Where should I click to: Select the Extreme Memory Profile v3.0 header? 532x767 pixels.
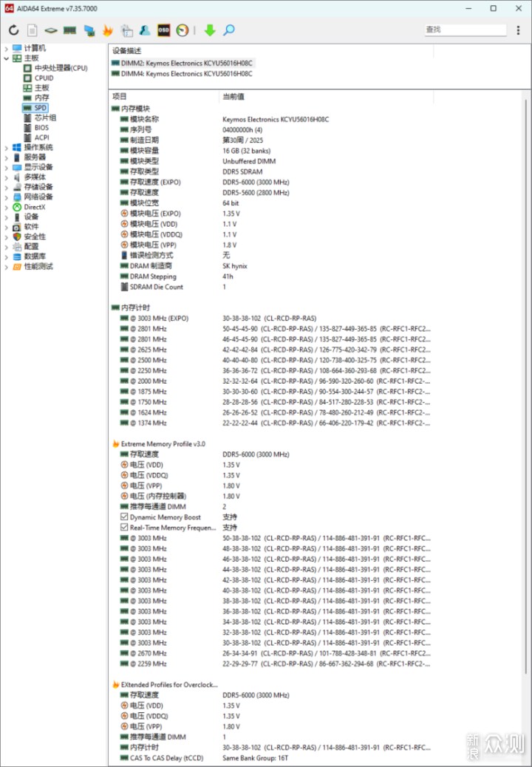tap(159, 444)
